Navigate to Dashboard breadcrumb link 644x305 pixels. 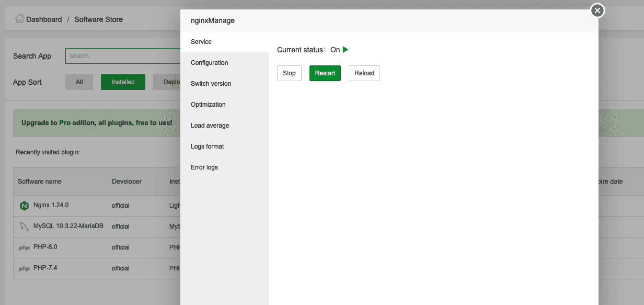[x=44, y=19]
